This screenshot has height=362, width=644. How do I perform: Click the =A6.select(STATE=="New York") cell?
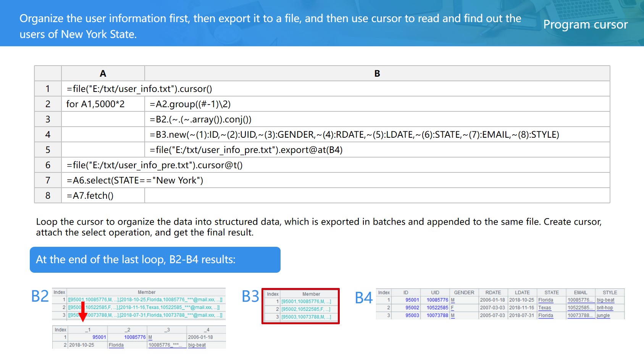135,180
